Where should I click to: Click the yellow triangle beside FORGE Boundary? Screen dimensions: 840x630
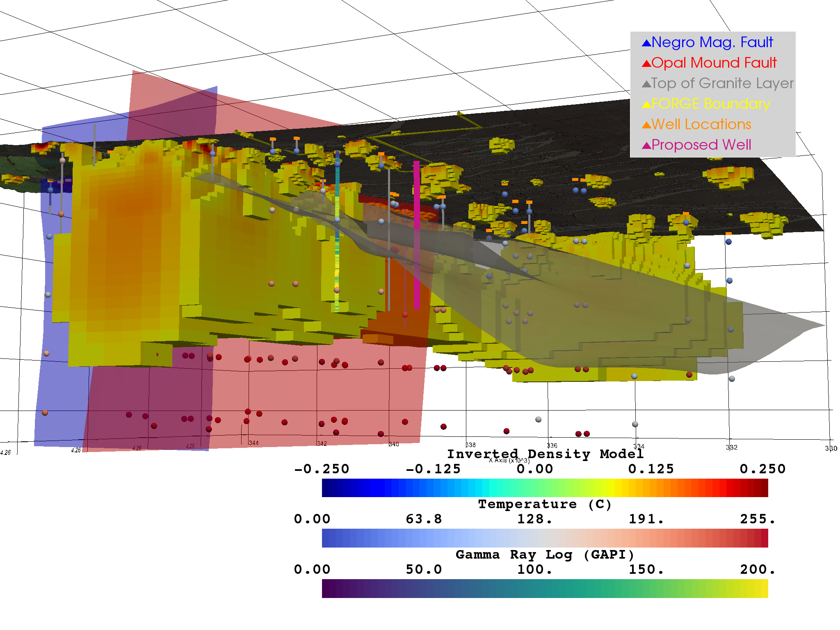click(x=646, y=104)
